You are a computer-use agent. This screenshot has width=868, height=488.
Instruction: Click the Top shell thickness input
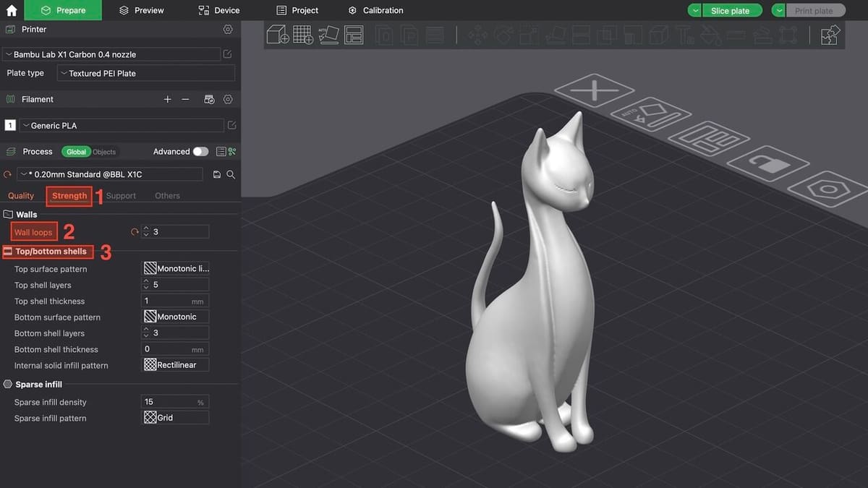176,301
